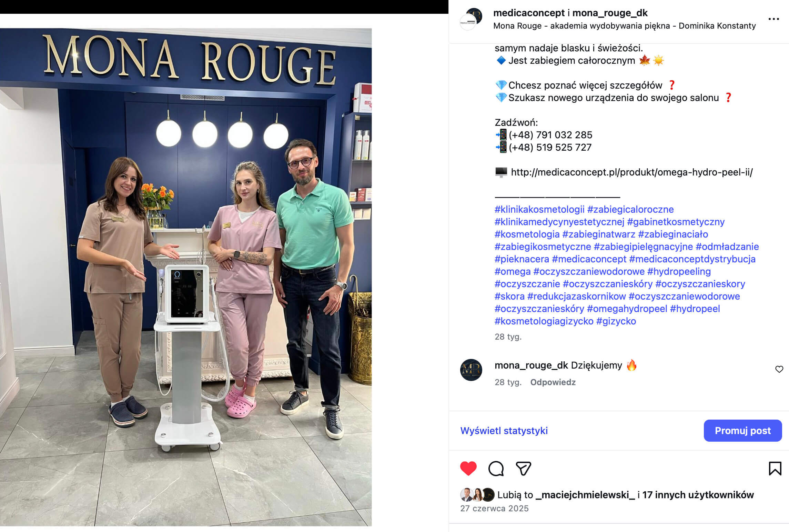Save the post with the bookmark icon

point(775,468)
